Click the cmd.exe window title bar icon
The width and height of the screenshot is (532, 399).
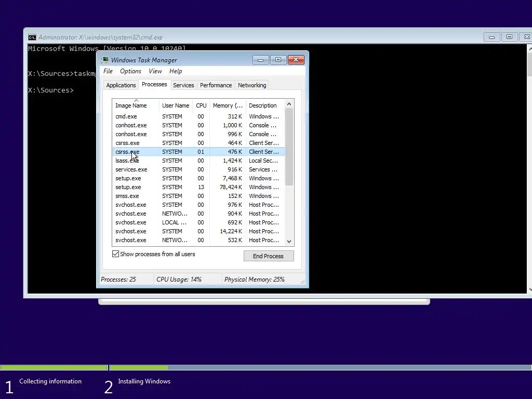point(32,37)
